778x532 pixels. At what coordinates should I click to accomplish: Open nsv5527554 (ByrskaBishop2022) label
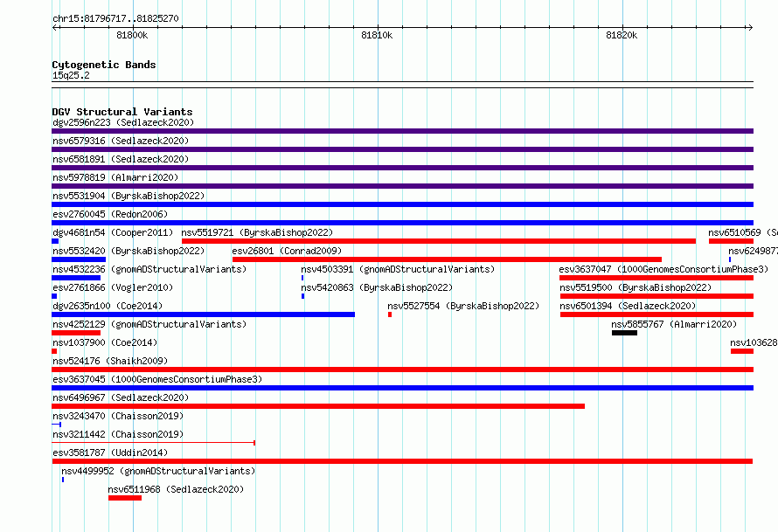(463, 306)
